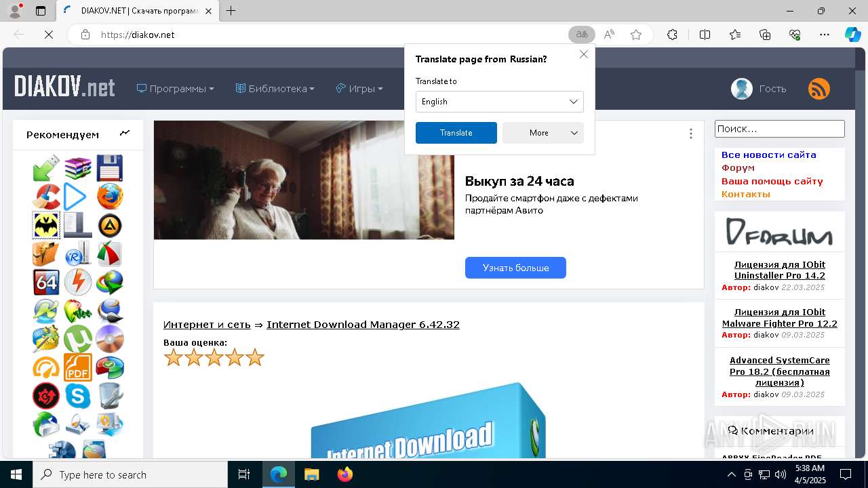Open the orange speedometer icon
The image size is (868, 488).
pyautogui.click(x=46, y=367)
